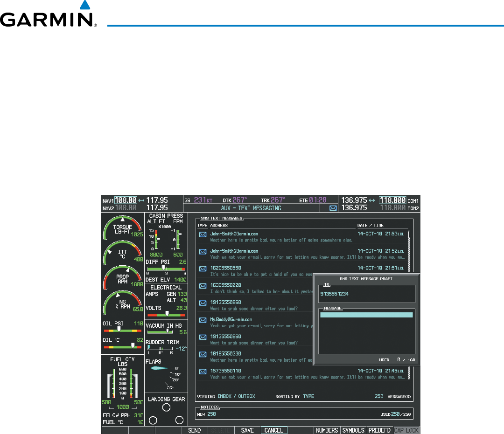Click the TO field with 9135551234

(367, 294)
